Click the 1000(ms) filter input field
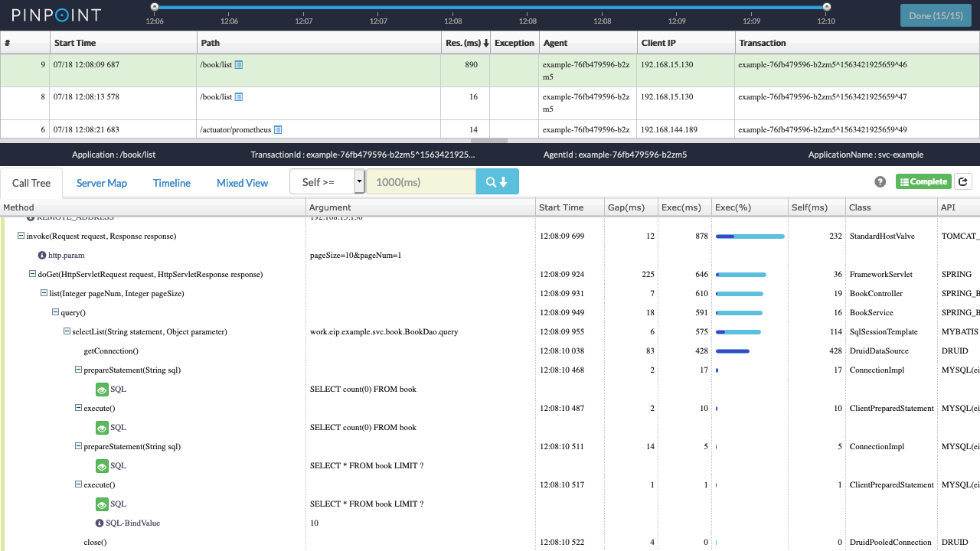Screen dimensions: 980x551 tap(420, 182)
